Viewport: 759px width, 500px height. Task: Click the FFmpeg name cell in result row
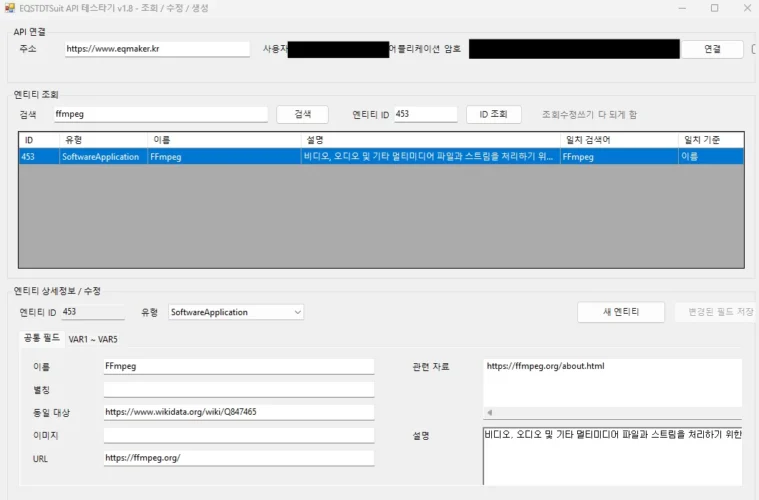pos(224,156)
